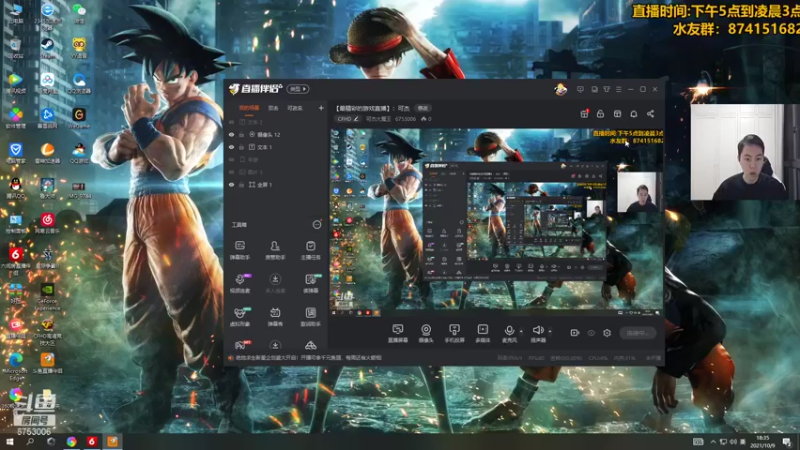This screenshot has width=800, height=450.
Task: Expand the microphone options arrow
Action: tap(521, 332)
